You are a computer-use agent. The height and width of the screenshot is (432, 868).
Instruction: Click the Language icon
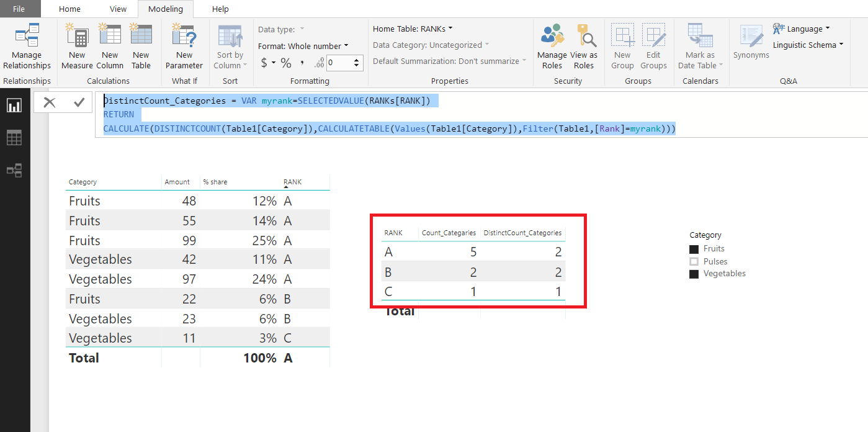(779, 29)
